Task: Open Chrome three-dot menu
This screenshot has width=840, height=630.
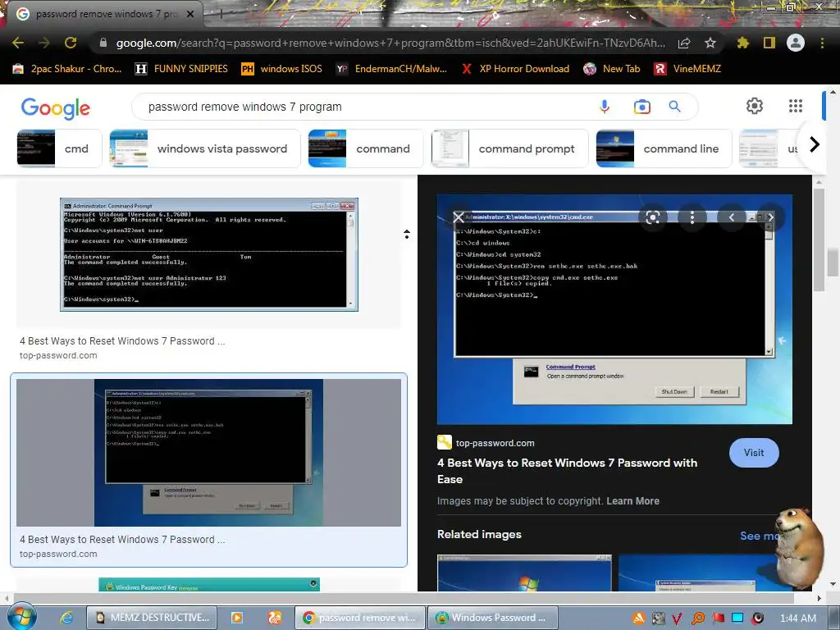Action: point(822,43)
